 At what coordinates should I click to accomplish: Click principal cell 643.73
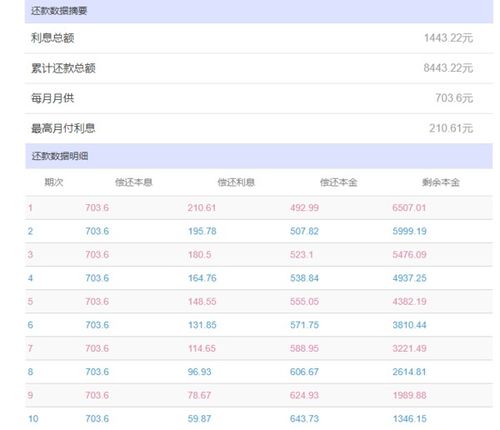point(304,419)
